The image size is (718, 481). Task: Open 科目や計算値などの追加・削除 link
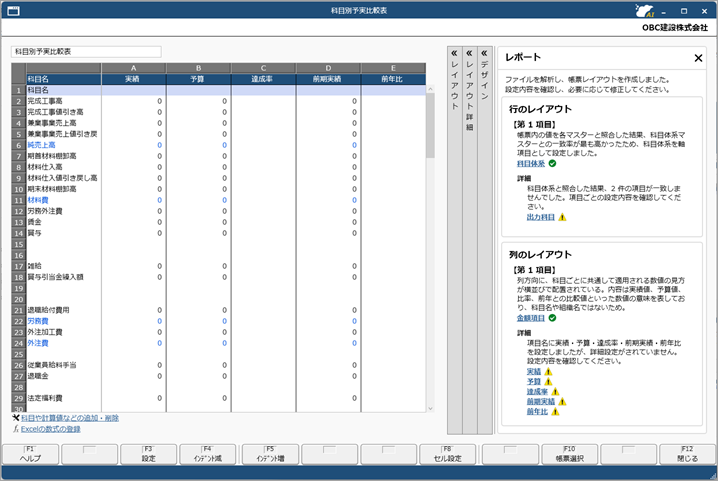pyautogui.click(x=70, y=418)
